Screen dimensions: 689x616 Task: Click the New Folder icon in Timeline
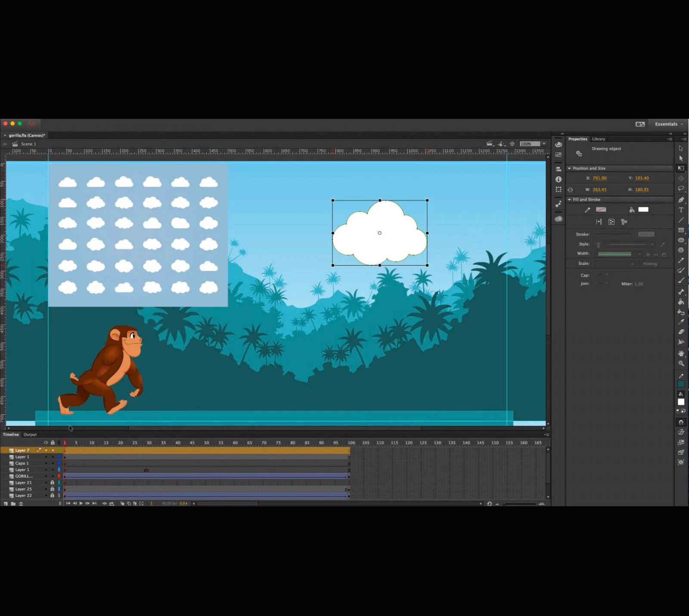[x=13, y=504]
